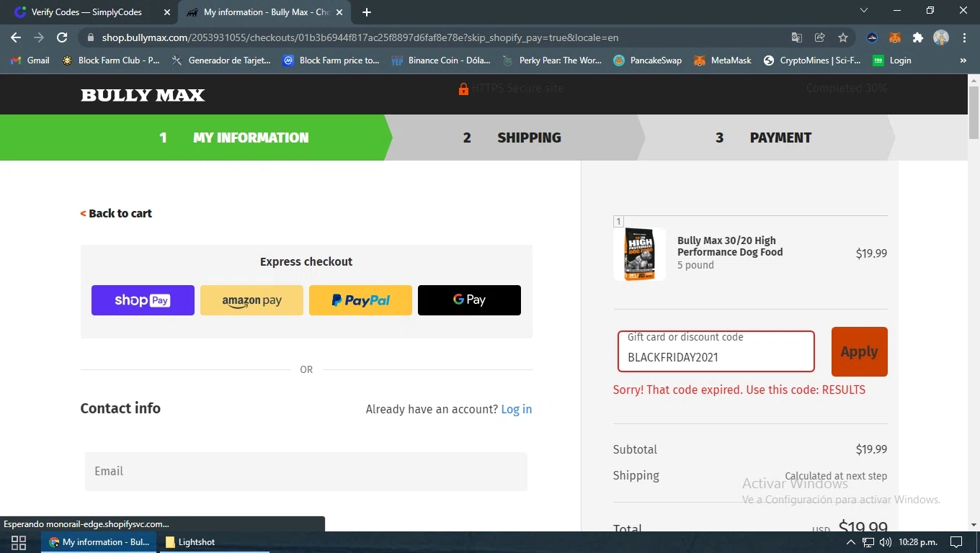Click the address bar URL
This screenshot has width=980, height=553.
click(360, 37)
